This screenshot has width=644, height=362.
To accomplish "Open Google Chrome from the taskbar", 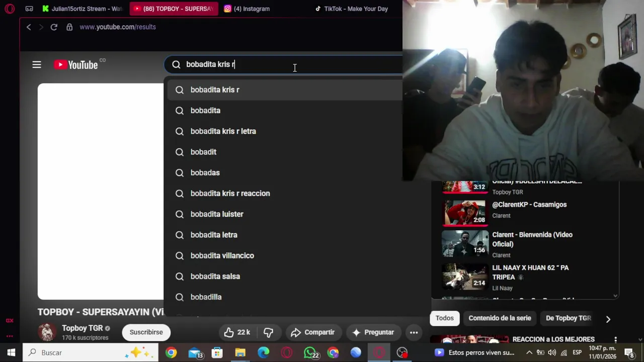I will [171, 352].
